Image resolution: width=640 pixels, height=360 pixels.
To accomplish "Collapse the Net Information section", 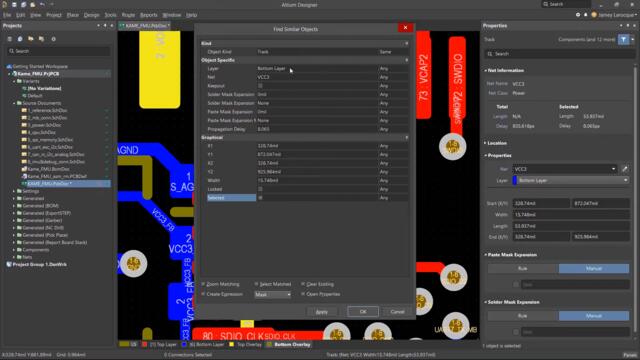I will click(x=485, y=71).
